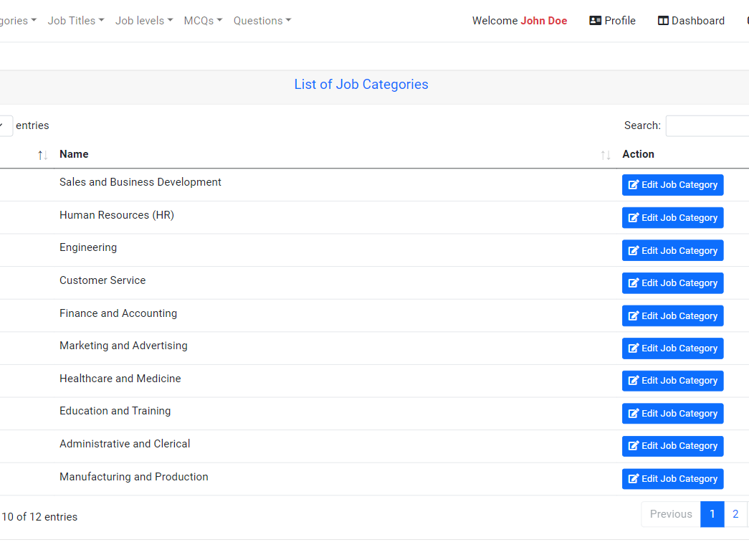
Task: Click the edit pencil icon for Healthcare and Medicine
Action: (632, 380)
